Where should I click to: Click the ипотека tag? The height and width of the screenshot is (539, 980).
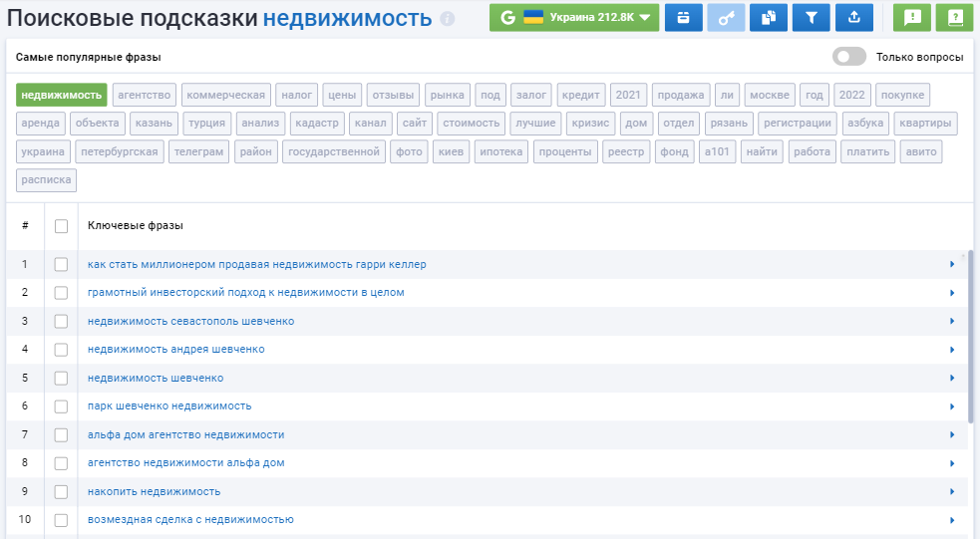[501, 151]
